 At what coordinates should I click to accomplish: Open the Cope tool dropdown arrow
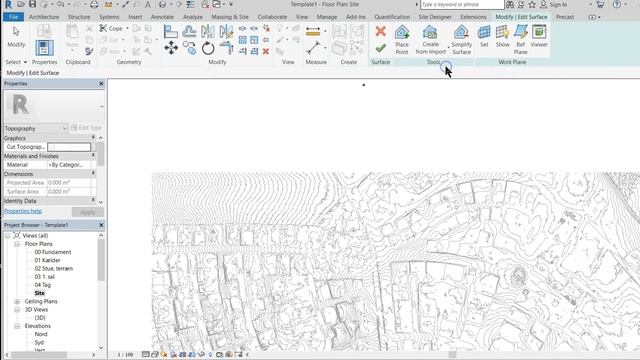[127, 28]
